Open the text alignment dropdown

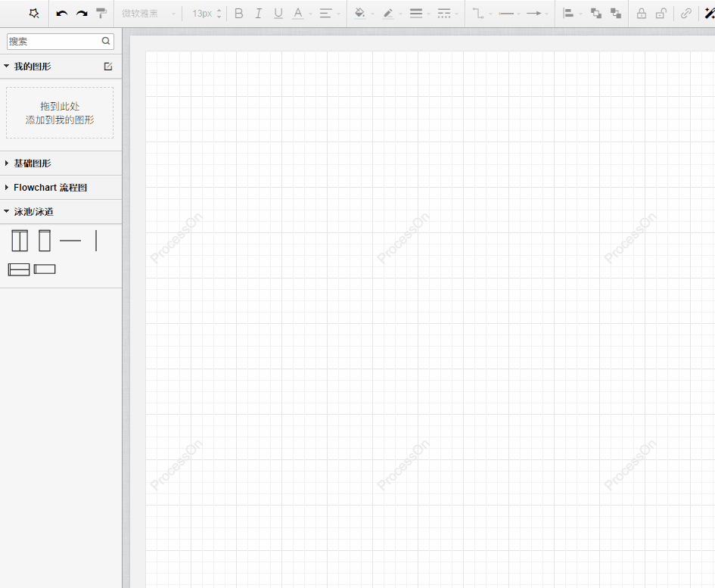point(325,14)
